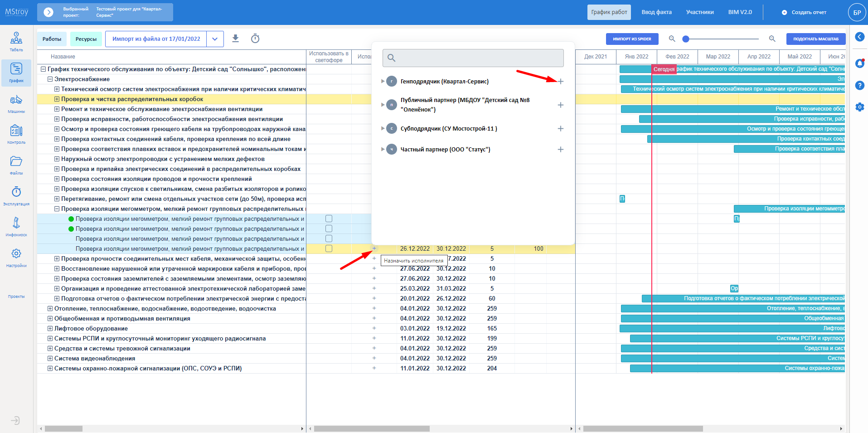Viewport: 868px width, 433px height.
Task: Collapse the Электроснабжение tree node
Action: (50, 79)
